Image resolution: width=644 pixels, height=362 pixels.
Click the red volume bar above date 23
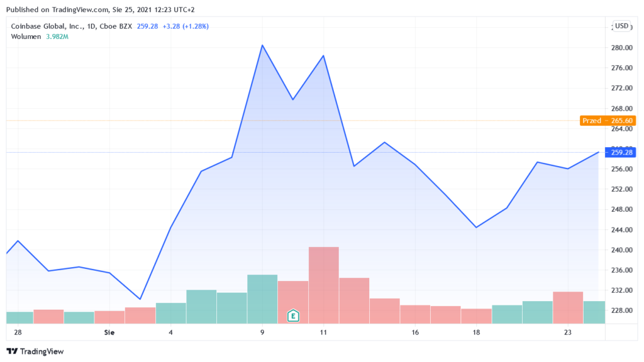(568, 308)
